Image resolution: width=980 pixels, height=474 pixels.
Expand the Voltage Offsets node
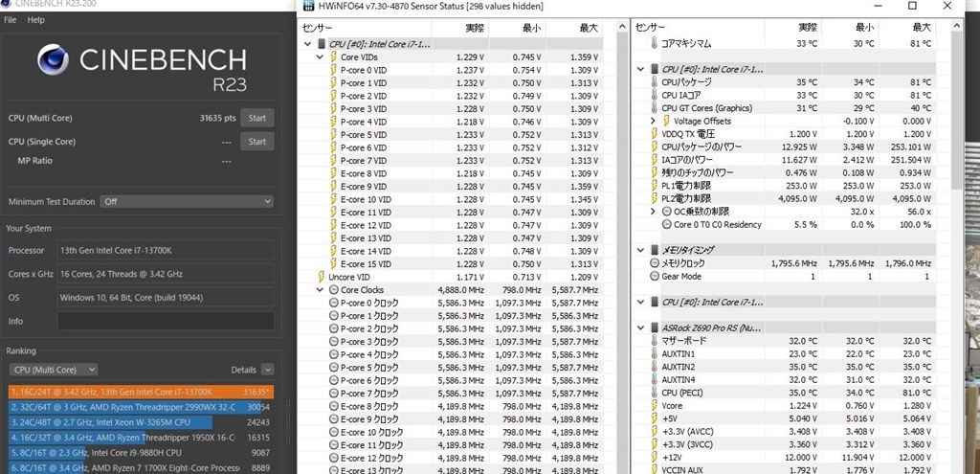click(653, 122)
